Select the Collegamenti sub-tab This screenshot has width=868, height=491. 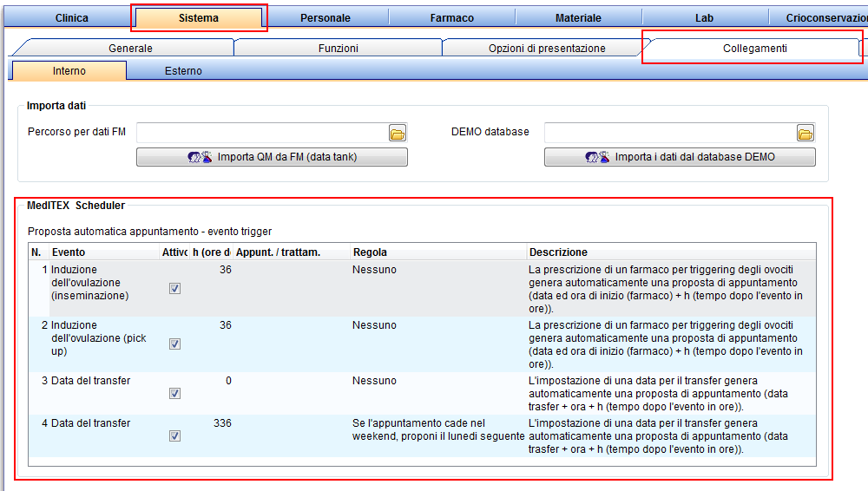[x=754, y=49]
